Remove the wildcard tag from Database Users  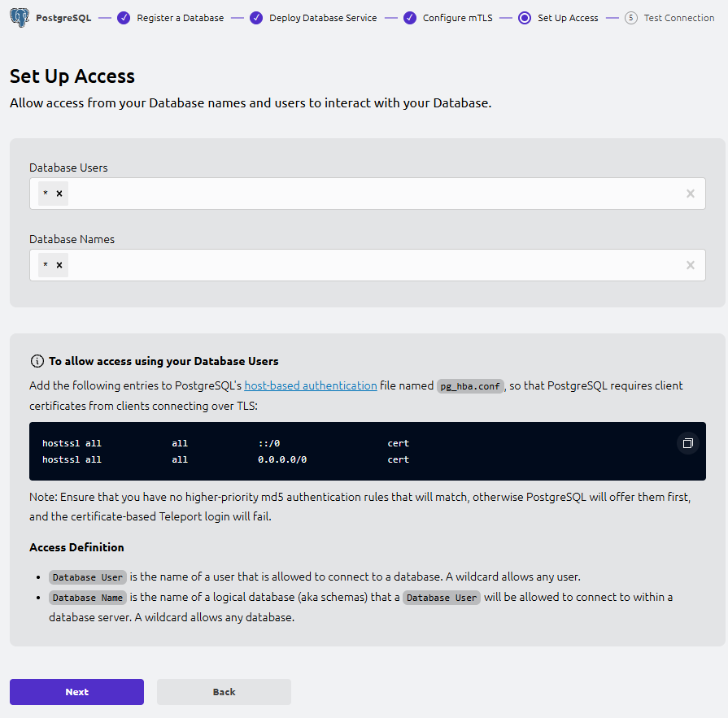(59, 194)
